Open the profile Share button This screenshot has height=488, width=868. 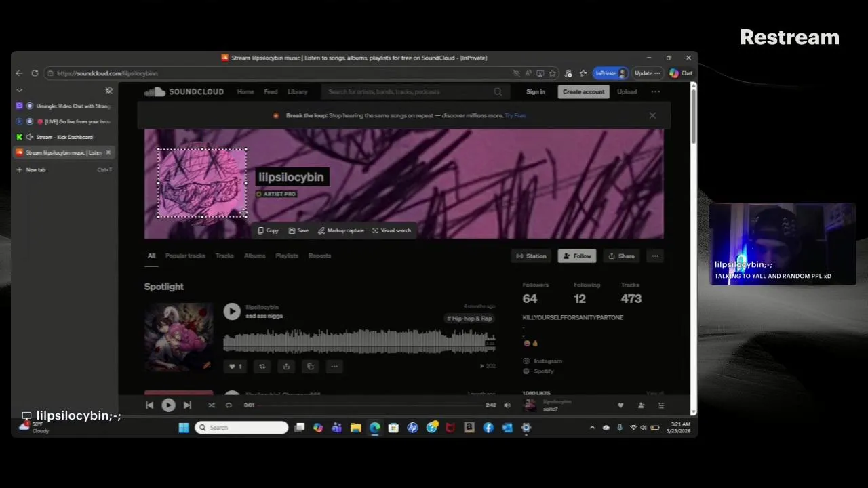tap(621, 256)
